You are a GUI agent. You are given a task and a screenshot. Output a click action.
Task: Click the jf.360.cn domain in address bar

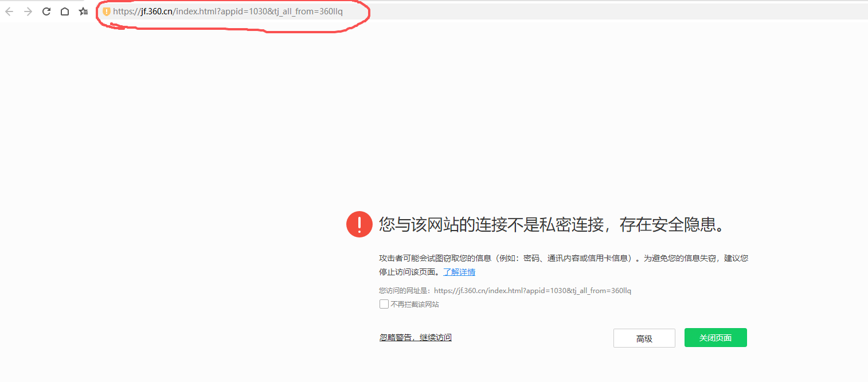click(x=157, y=11)
